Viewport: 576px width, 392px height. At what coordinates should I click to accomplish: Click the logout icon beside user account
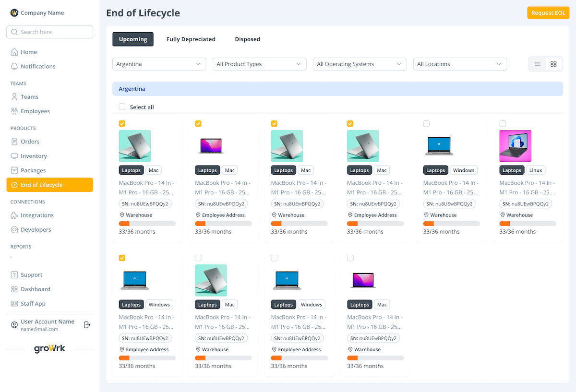click(87, 325)
